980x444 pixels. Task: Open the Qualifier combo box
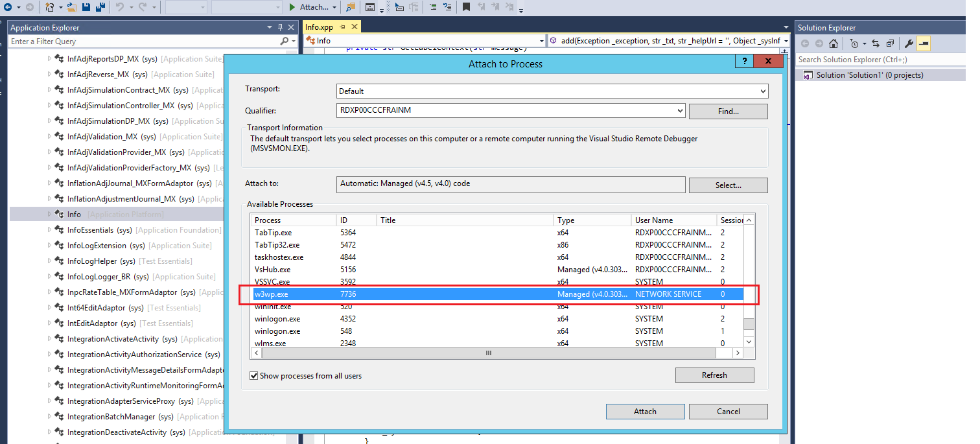(x=679, y=111)
